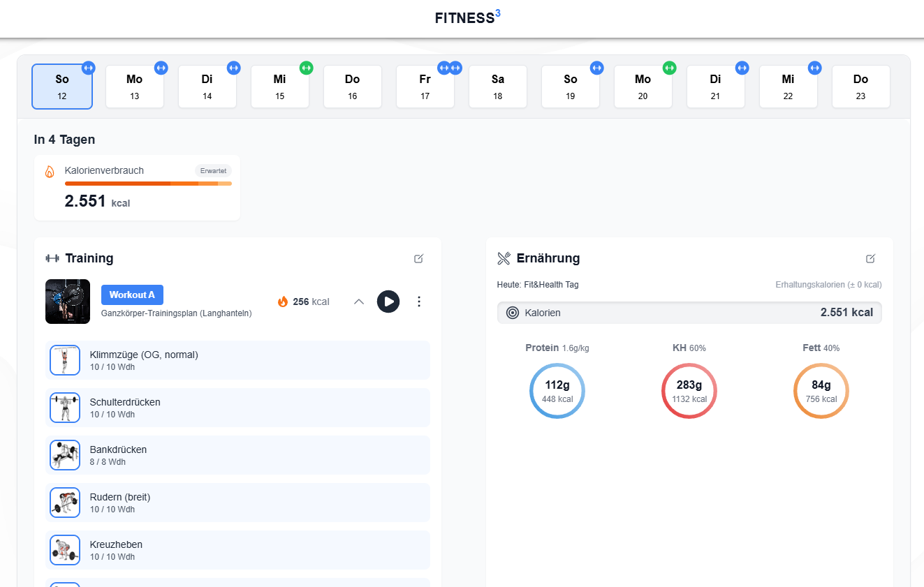Click the Protein 112g ring chart
The width and height of the screenshot is (924, 587).
[x=557, y=391]
